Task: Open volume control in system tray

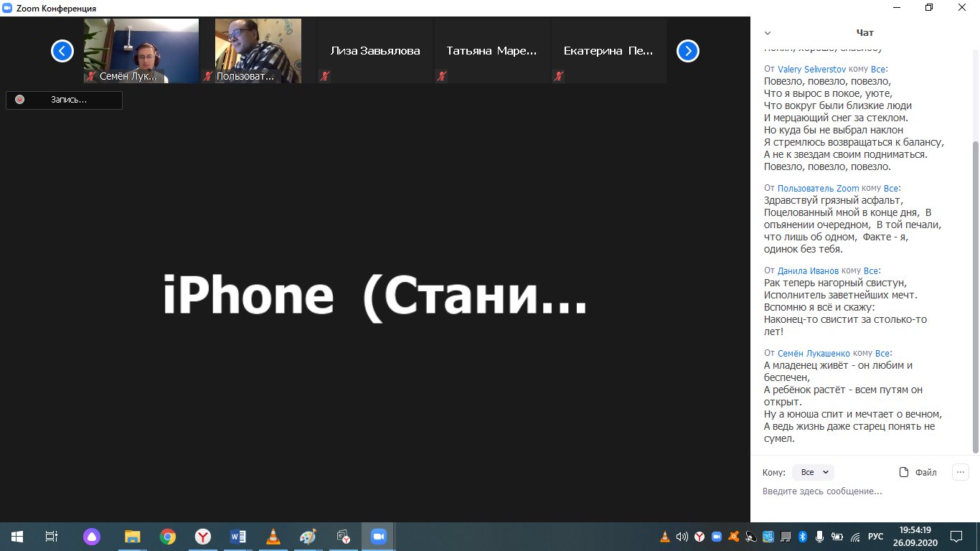Action: coord(682,537)
